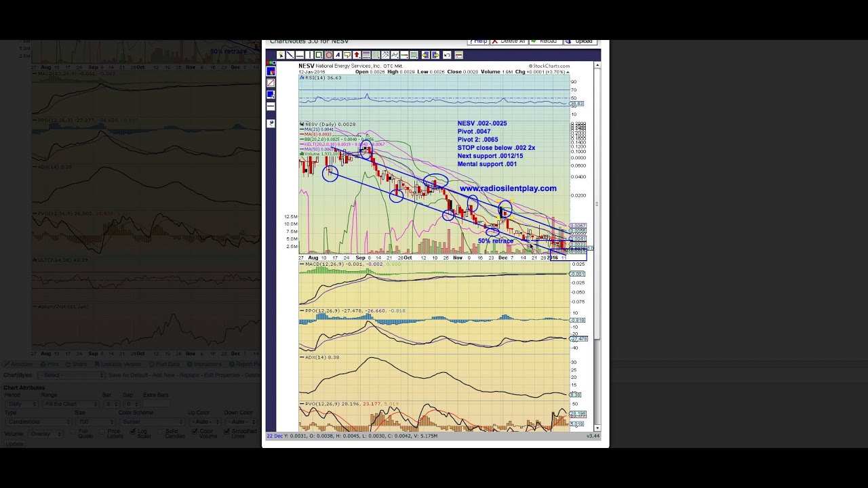
Task: Open Period Daily dropdown in background window
Action: [22, 404]
